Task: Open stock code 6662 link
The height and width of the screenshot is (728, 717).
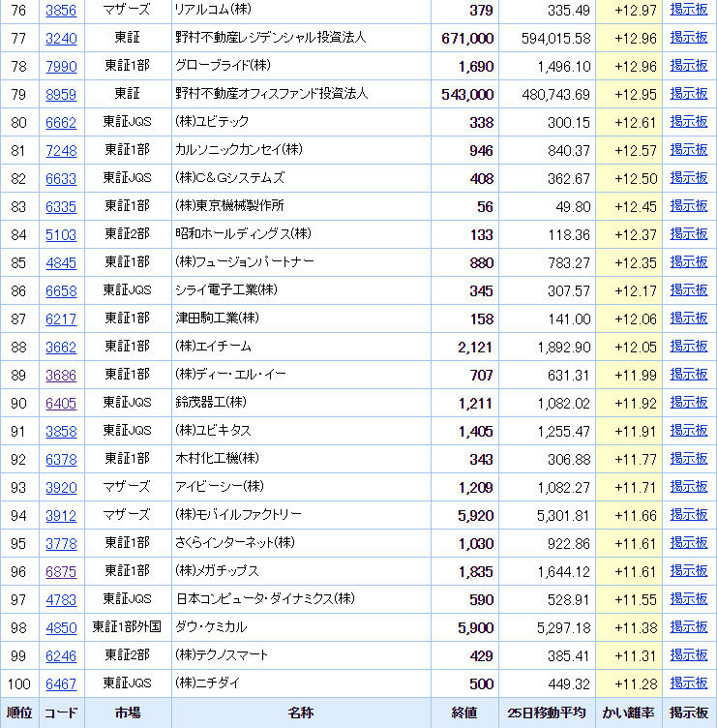Action: coord(61,123)
